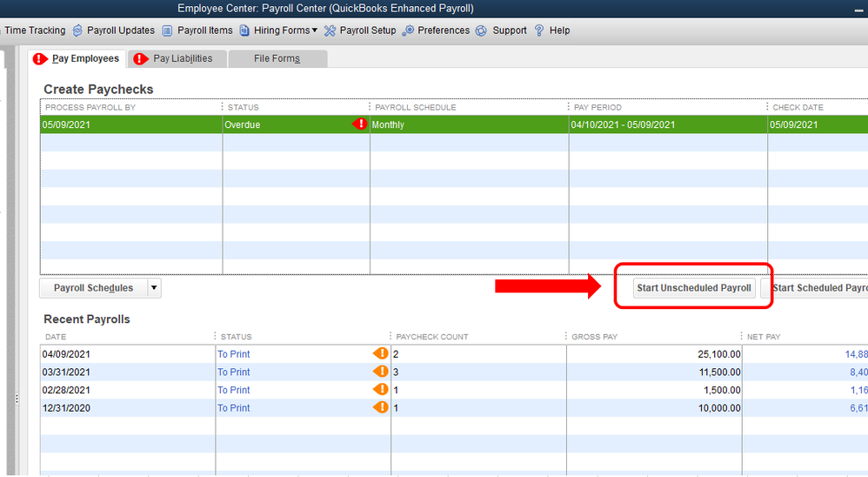Minimize the Employee Center window

(x=858, y=10)
